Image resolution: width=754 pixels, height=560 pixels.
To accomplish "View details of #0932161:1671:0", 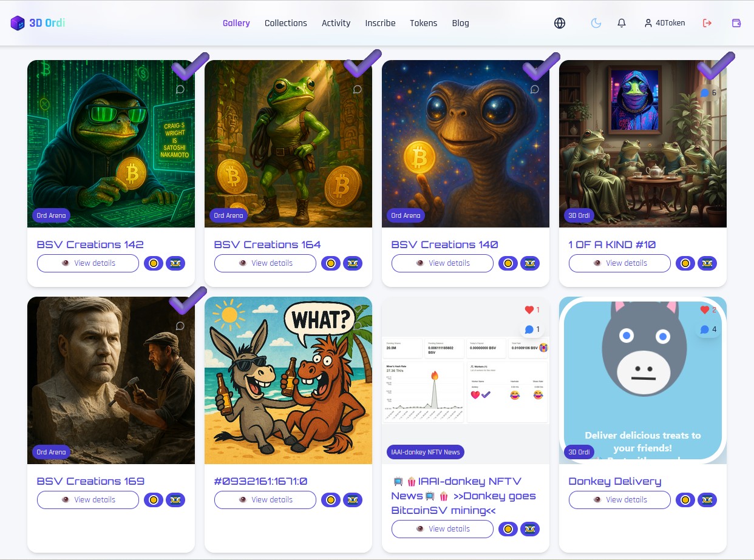I will [x=265, y=500].
